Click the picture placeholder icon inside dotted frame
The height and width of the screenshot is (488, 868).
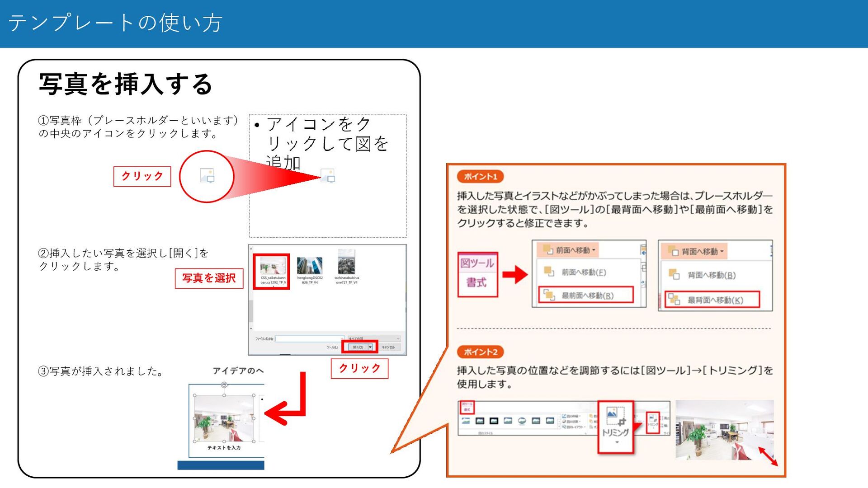pyautogui.click(x=328, y=176)
